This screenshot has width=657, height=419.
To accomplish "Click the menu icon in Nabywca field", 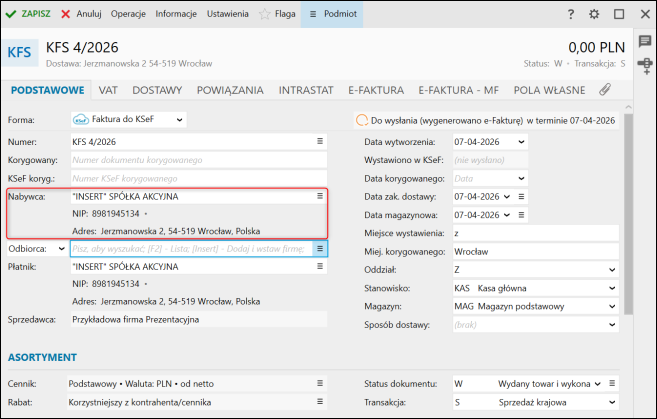I will (x=320, y=196).
